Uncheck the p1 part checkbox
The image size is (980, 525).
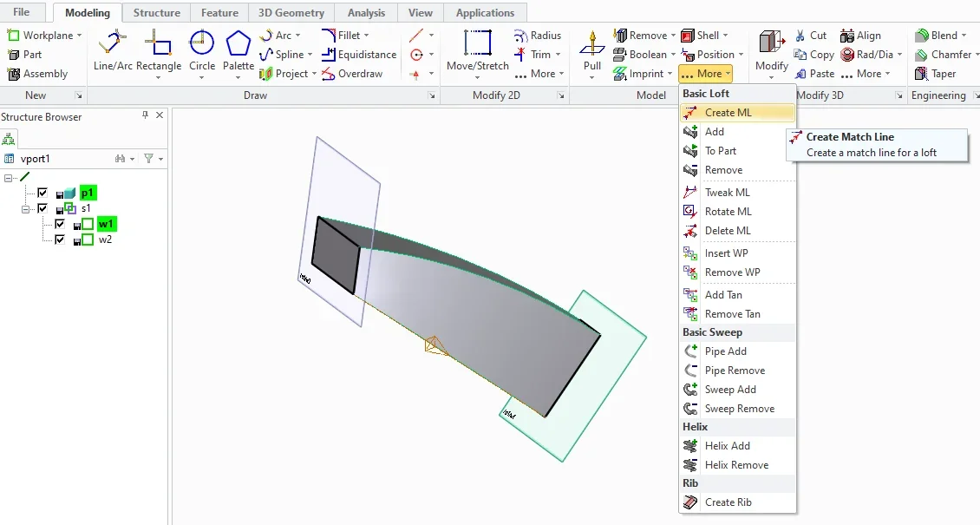click(42, 194)
